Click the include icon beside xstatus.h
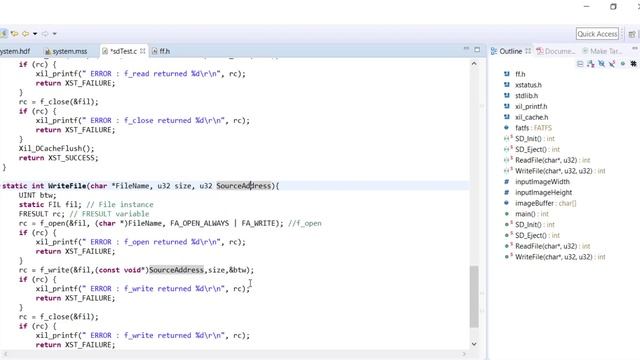Screen dimensions: 640x360 point(507,85)
